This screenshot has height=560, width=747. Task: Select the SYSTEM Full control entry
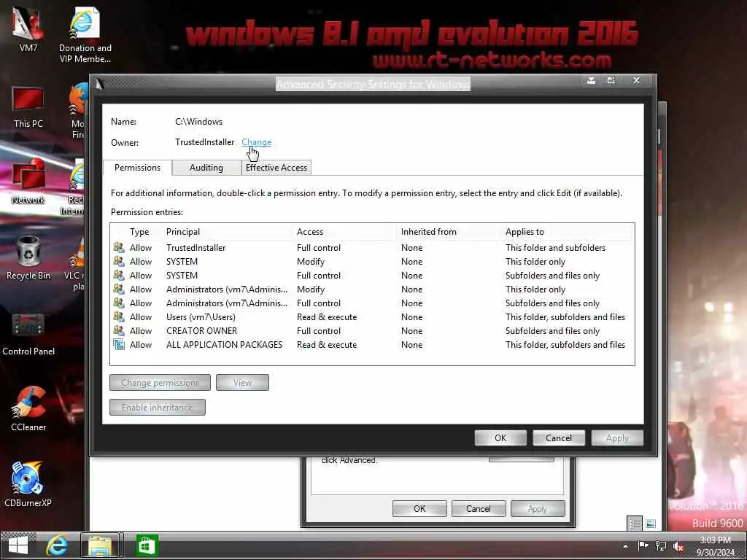tap(372, 275)
